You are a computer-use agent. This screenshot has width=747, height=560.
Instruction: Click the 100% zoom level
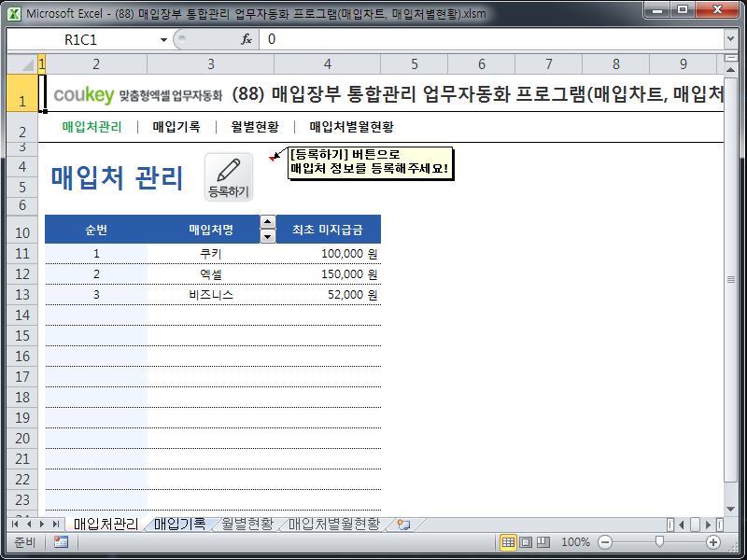tap(575, 542)
